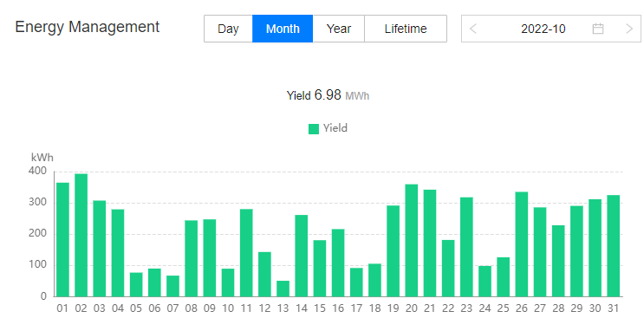Select the bar for day 07
644x318 pixels.
[x=172, y=286]
